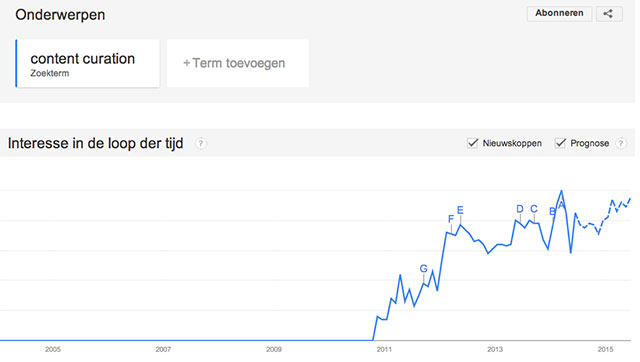Click the share icon button
The height and width of the screenshot is (362, 640).
click(x=609, y=13)
